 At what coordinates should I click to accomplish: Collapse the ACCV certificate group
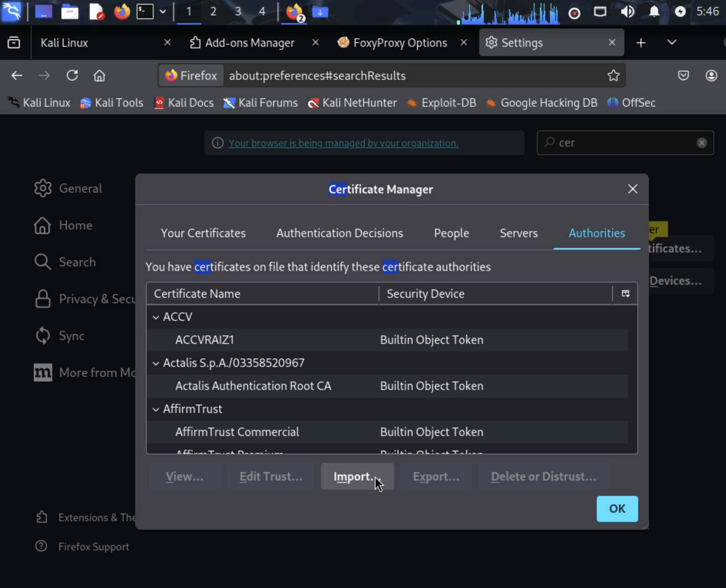coord(156,317)
